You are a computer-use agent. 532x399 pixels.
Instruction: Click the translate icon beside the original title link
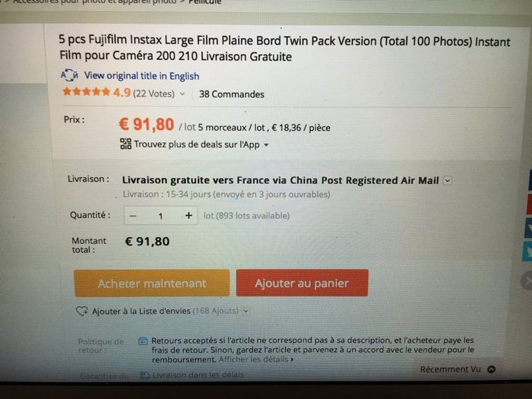[x=69, y=75]
